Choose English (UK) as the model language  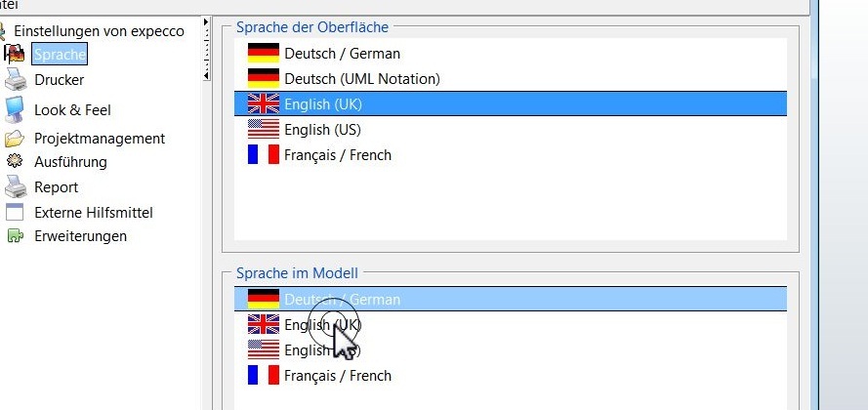[x=322, y=325]
